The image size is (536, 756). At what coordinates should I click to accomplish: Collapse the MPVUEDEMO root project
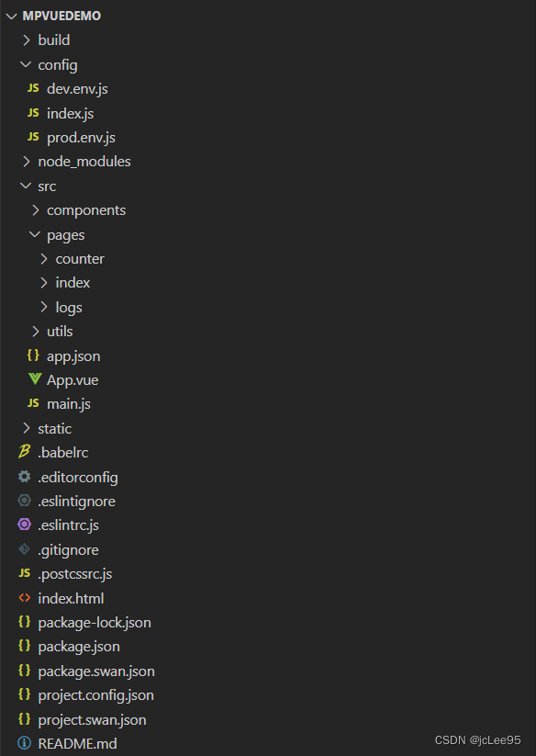click(x=11, y=16)
